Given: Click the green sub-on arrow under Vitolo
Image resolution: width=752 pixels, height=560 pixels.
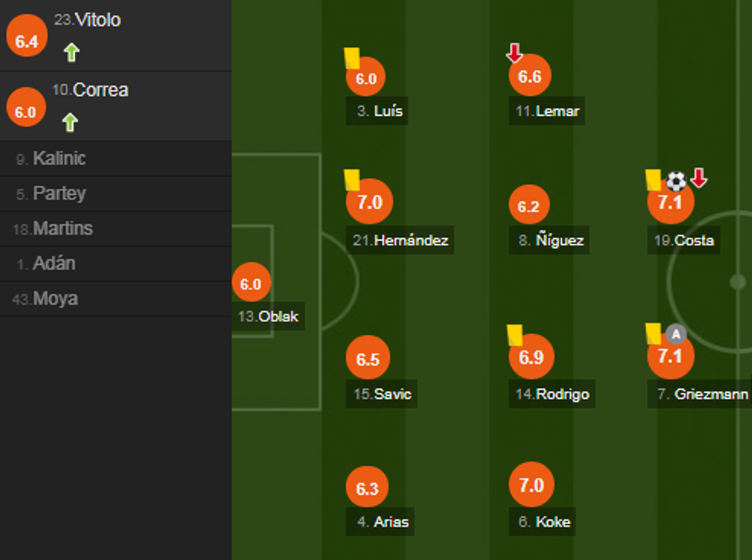Looking at the screenshot, I should click(x=71, y=52).
